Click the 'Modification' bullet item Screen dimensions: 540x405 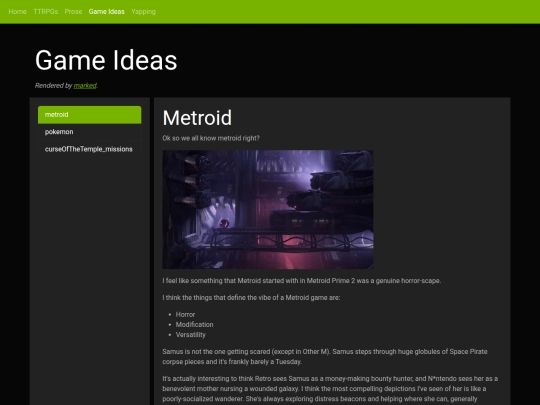coord(195,324)
